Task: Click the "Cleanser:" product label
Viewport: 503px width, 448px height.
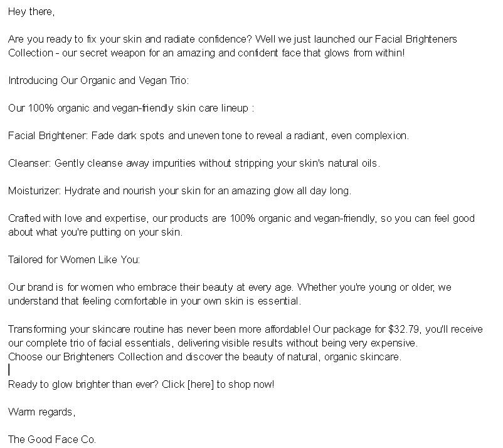Action: pos(29,164)
